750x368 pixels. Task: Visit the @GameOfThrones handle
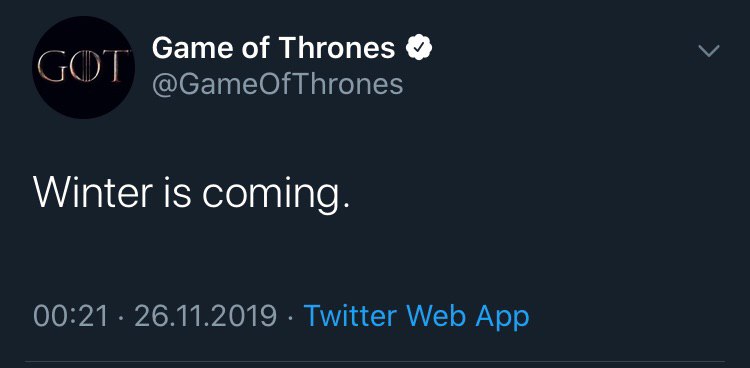pyautogui.click(x=277, y=84)
